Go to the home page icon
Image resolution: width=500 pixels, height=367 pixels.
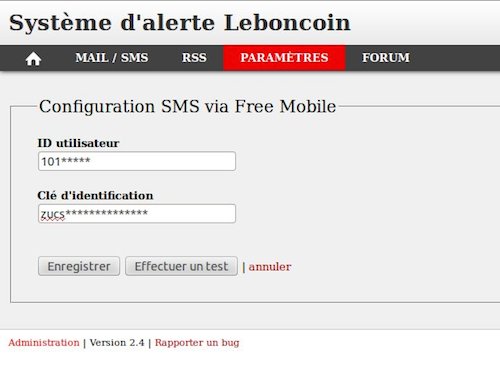pos(33,59)
